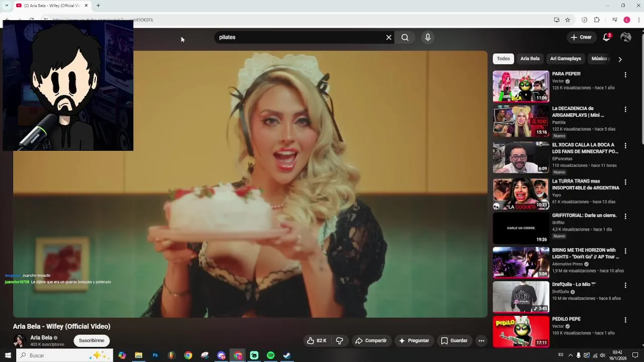The image size is (644, 362).
Task: Select the Música filter chip
Action: tap(599, 59)
